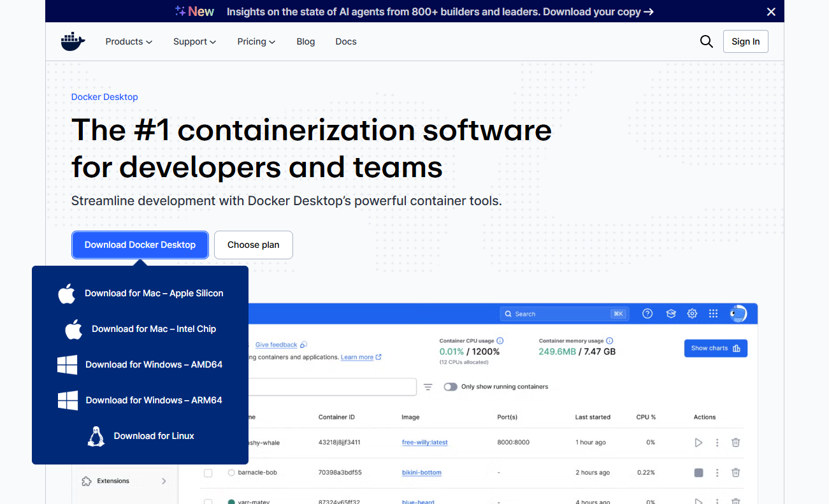Screen dimensions: 829x504
Task: Click the external link icon beside Learn more
Action: (x=378, y=357)
